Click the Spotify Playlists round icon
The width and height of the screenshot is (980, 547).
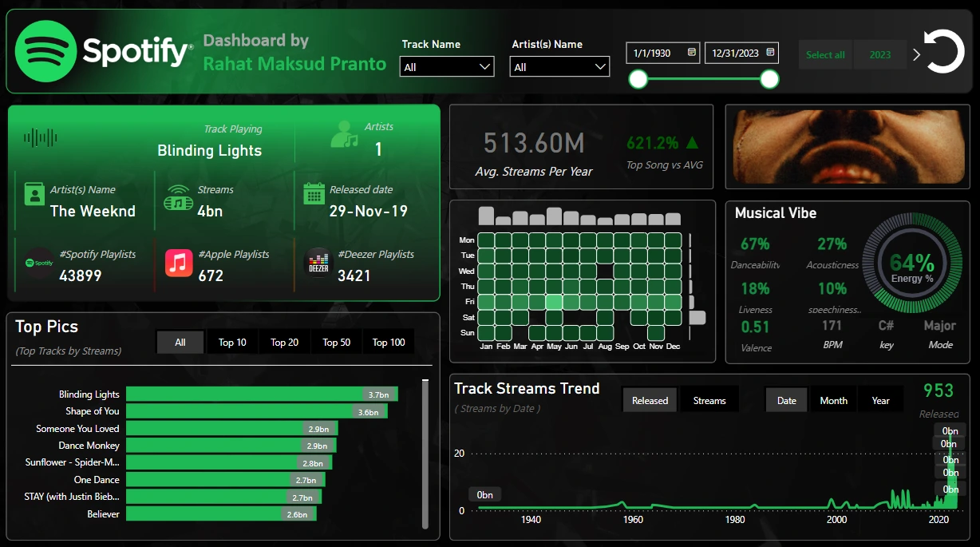point(38,263)
